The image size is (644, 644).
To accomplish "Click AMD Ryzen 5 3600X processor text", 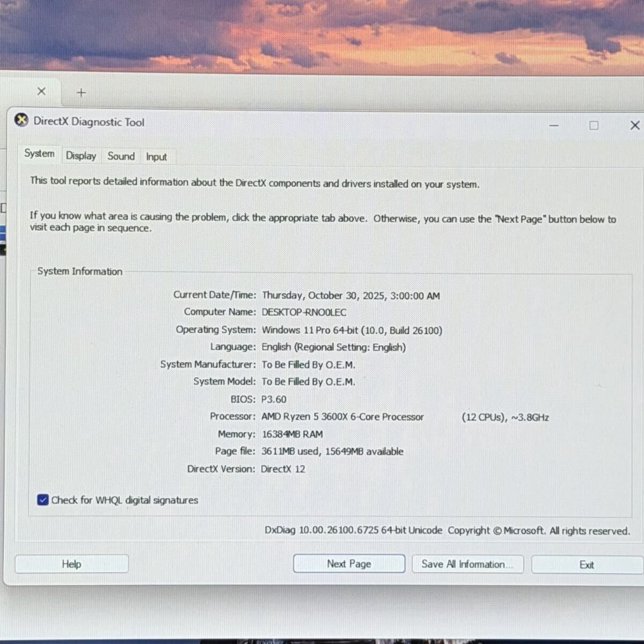I will [x=342, y=416].
